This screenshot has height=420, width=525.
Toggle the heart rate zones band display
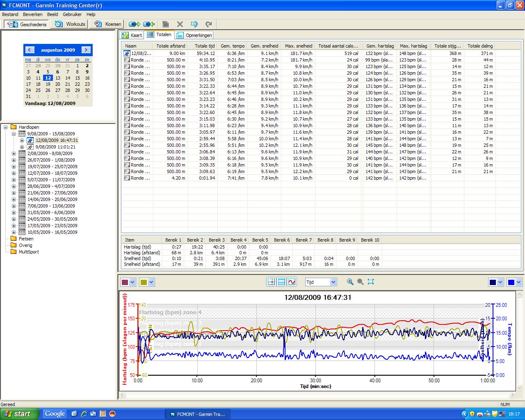point(281,282)
